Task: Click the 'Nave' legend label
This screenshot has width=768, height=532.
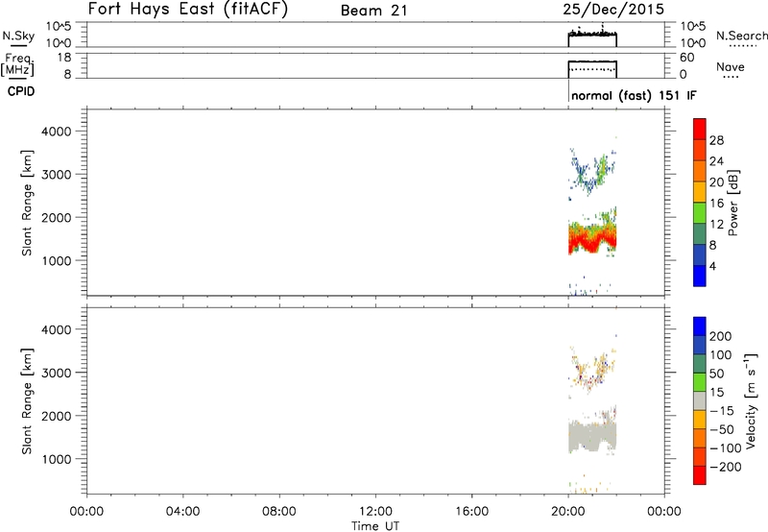Action: tap(731, 67)
